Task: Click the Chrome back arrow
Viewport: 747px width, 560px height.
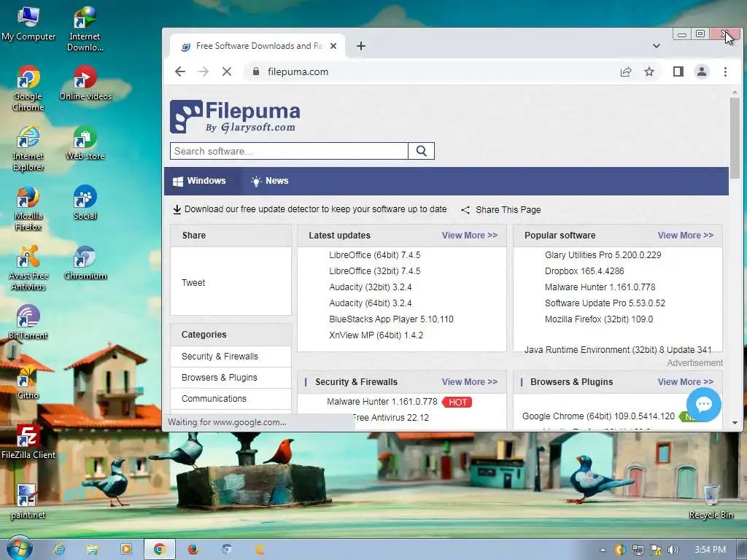Action: [180, 72]
